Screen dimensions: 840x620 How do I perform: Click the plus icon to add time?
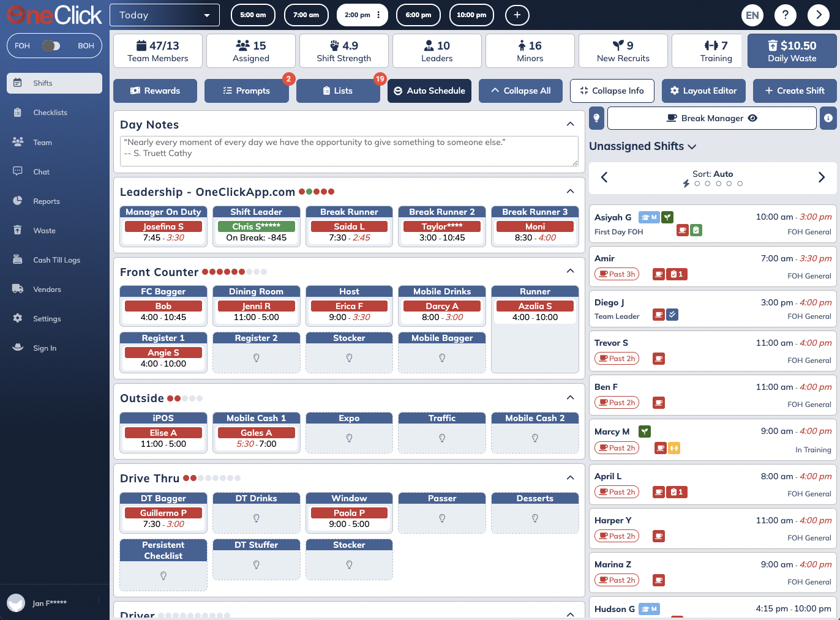[517, 15]
